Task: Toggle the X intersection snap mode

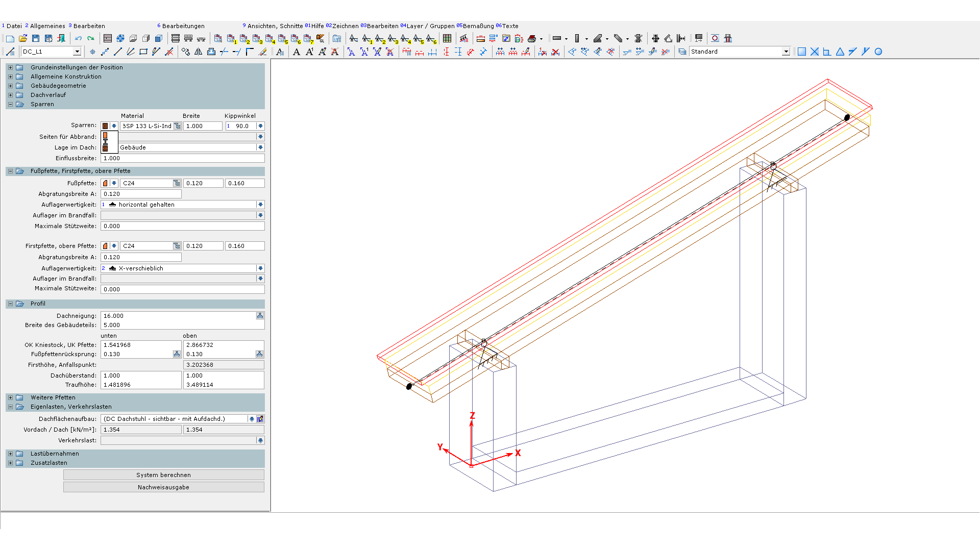Action: point(815,52)
